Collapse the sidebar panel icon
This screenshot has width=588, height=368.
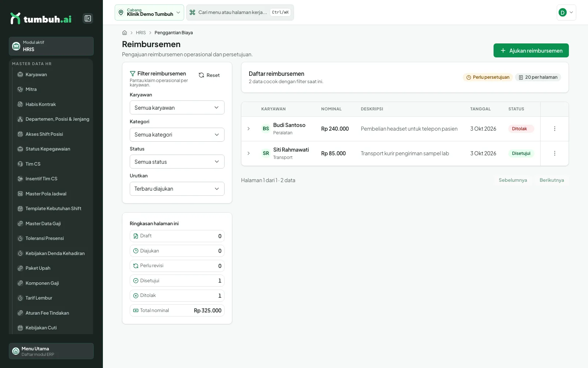coord(88,18)
